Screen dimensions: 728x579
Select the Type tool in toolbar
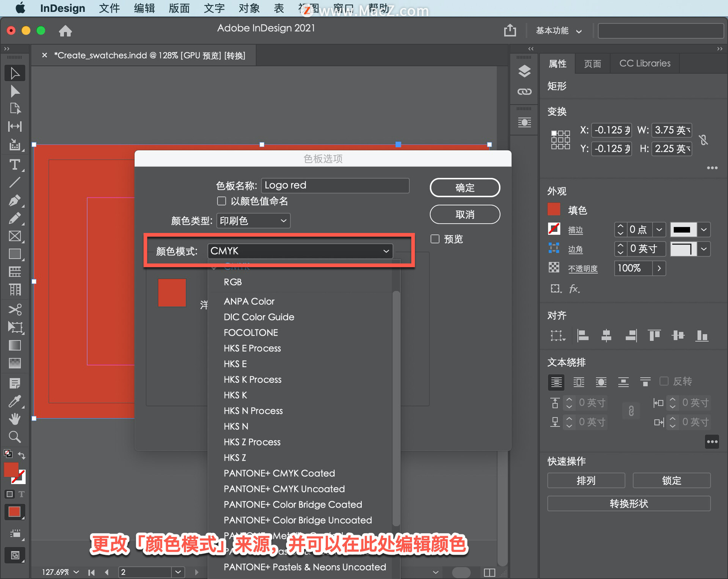tap(14, 164)
